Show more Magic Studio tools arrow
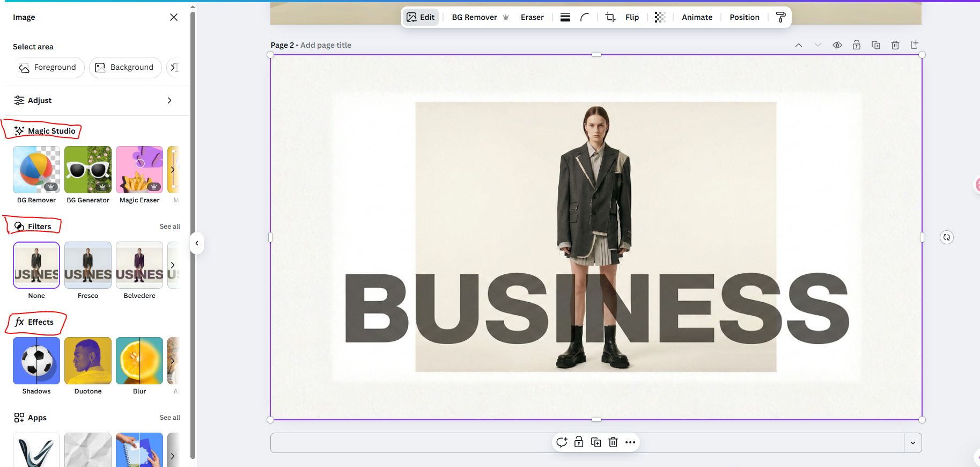 pos(173,170)
